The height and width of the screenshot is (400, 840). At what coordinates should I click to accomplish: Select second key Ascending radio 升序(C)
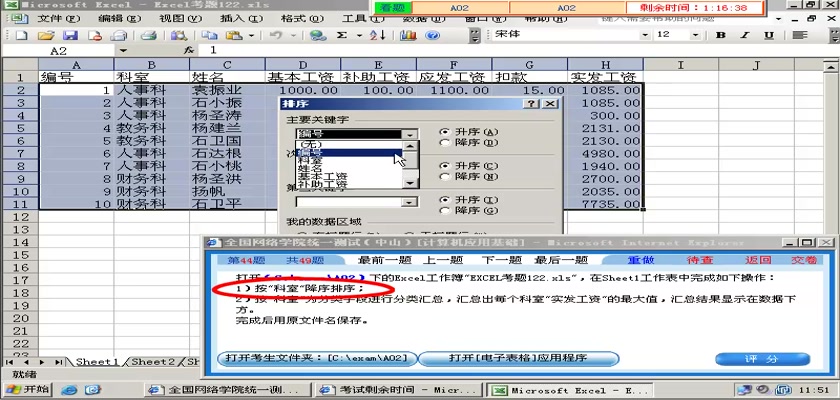pos(444,166)
